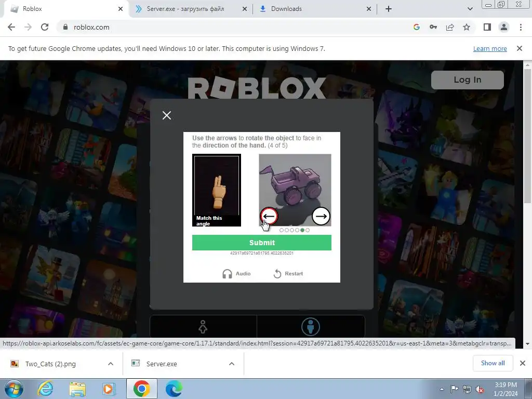532x399 pixels.
Task: Open the tab search dropdown
Action: point(470,9)
